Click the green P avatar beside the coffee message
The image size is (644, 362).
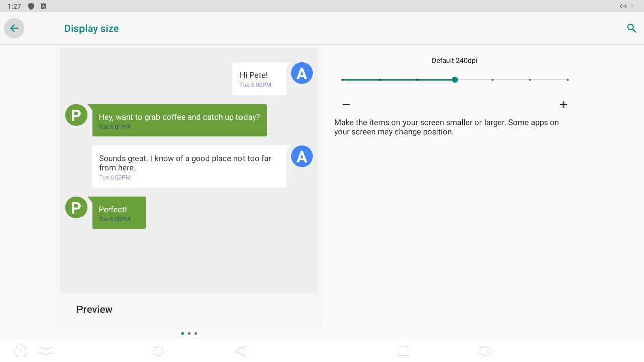76,115
